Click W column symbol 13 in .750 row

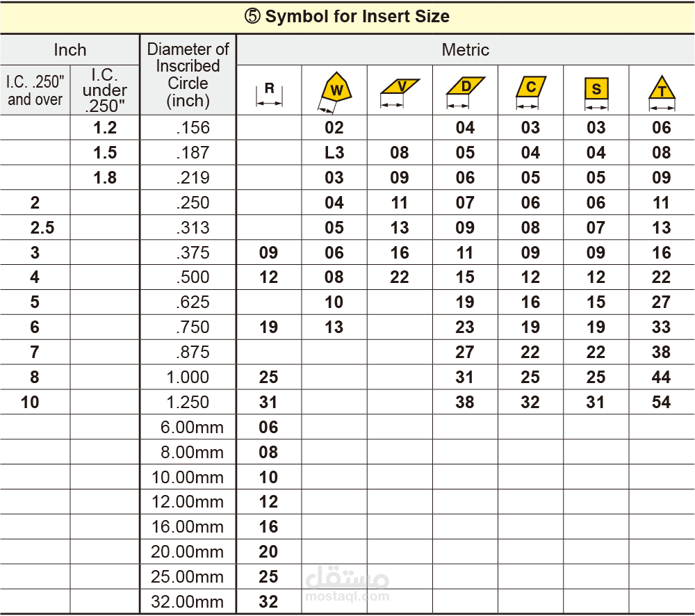click(334, 327)
